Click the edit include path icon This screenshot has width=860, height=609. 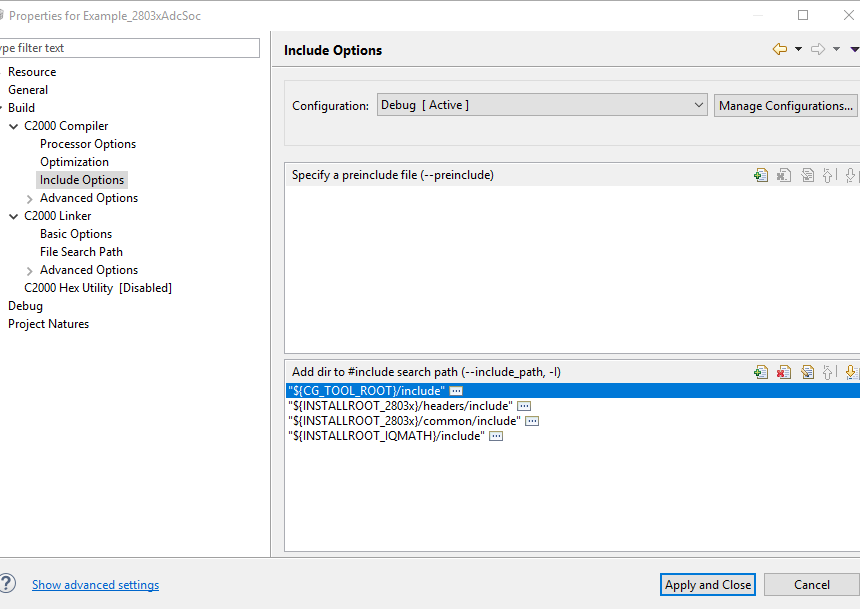click(x=807, y=372)
